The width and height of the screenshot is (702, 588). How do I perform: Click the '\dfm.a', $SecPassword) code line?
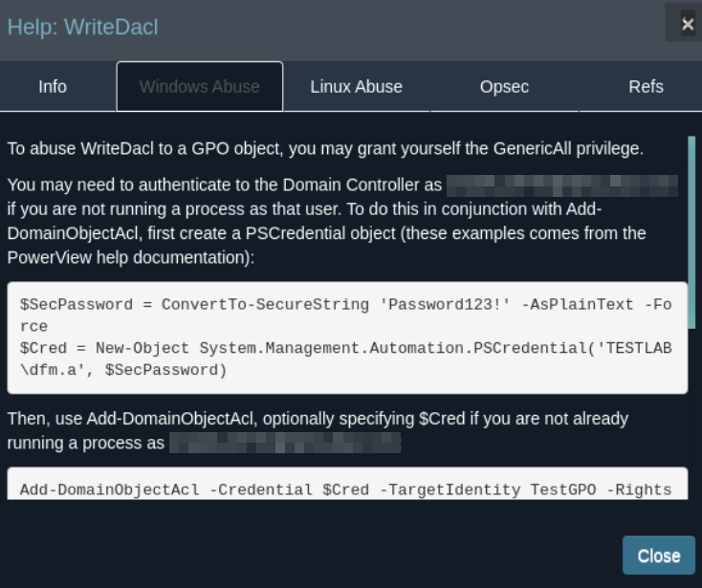pos(124,369)
